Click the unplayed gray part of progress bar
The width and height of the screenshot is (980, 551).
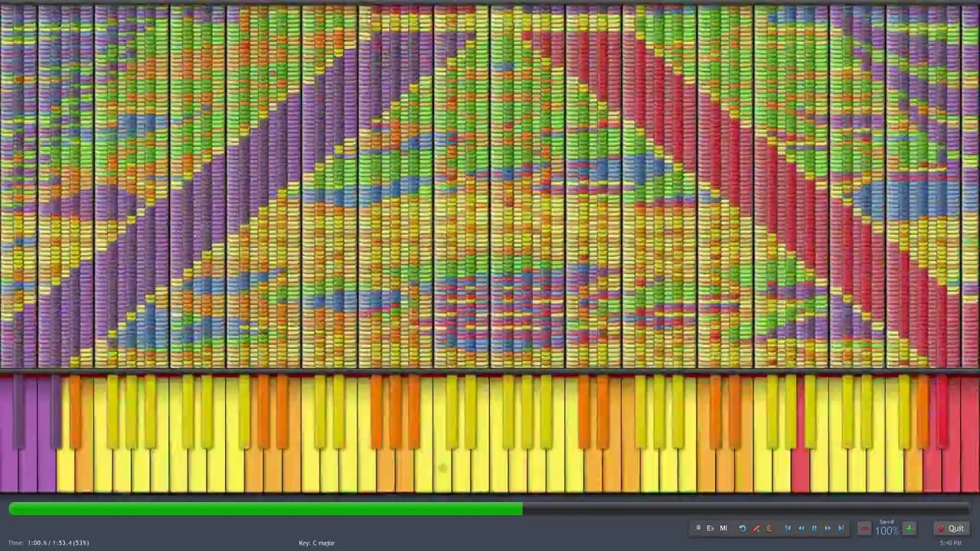click(x=746, y=509)
